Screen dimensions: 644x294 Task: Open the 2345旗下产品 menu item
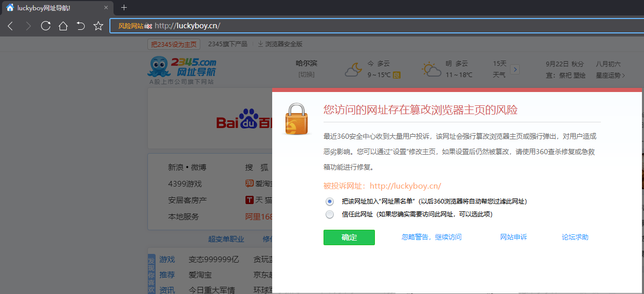pos(228,44)
